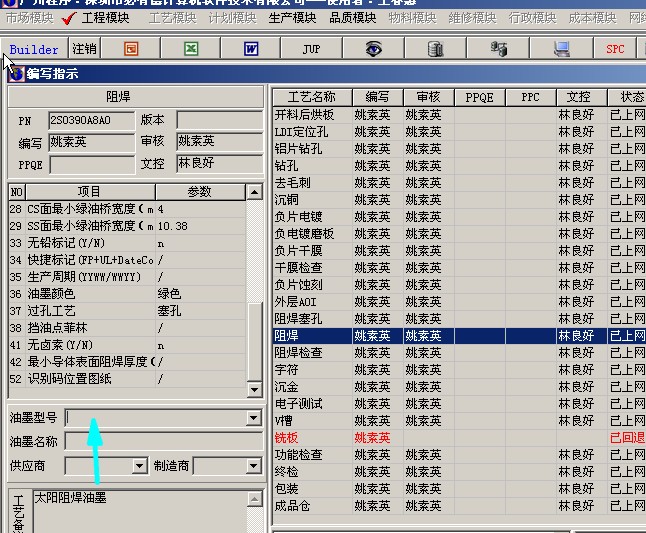Click the Excel export icon
Screen dimensions: 646x533
[191, 49]
